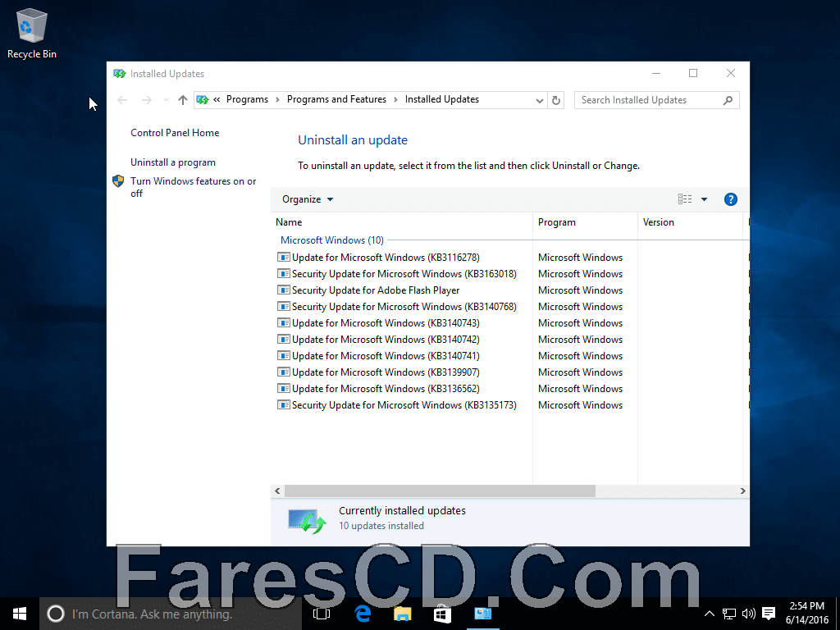Launch Microsoft Edge from the taskbar
Image resolution: width=840 pixels, height=630 pixels.
point(362,614)
